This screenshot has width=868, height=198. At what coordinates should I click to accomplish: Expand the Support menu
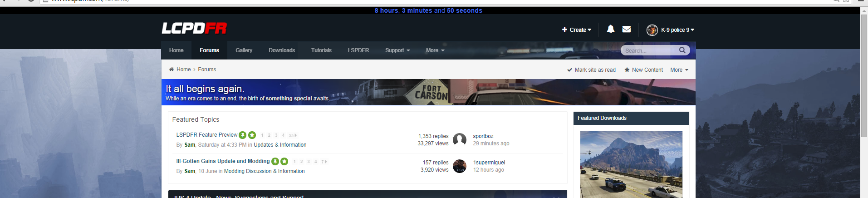pos(397,50)
